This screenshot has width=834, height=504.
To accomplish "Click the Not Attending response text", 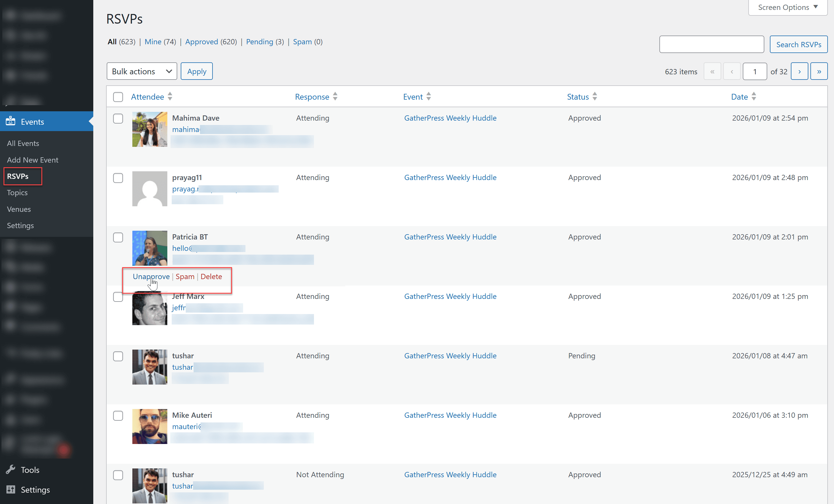I will pos(320,474).
